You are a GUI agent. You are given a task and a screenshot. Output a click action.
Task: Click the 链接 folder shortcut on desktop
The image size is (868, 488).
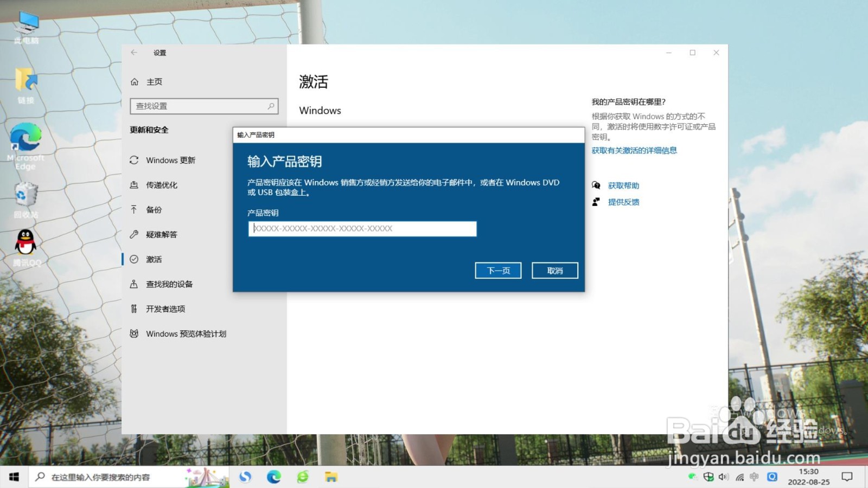pyautogui.click(x=26, y=86)
